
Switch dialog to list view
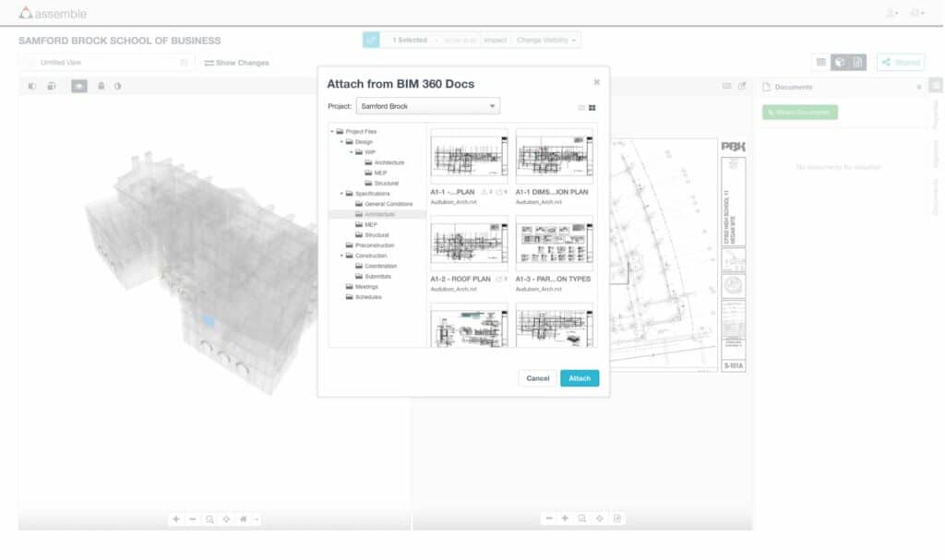point(581,108)
